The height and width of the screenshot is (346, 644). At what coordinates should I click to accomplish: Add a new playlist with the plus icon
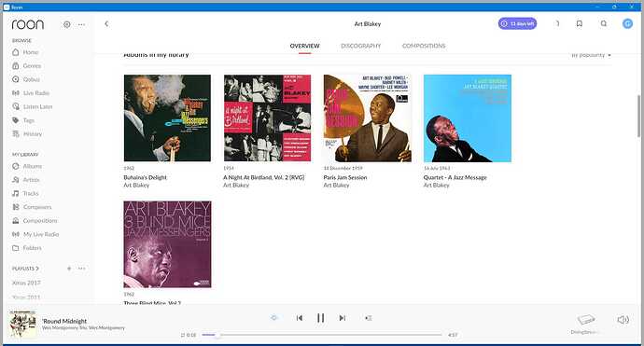[69, 269]
